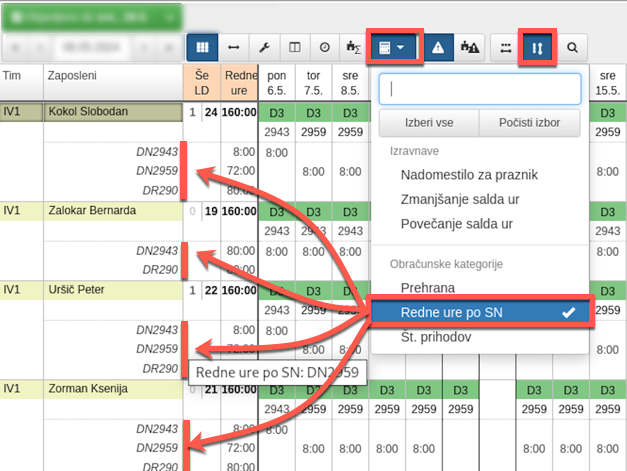Click DN2959 label under Uršič Peter
The height and width of the screenshot is (471, 627).
pyautogui.click(x=157, y=349)
